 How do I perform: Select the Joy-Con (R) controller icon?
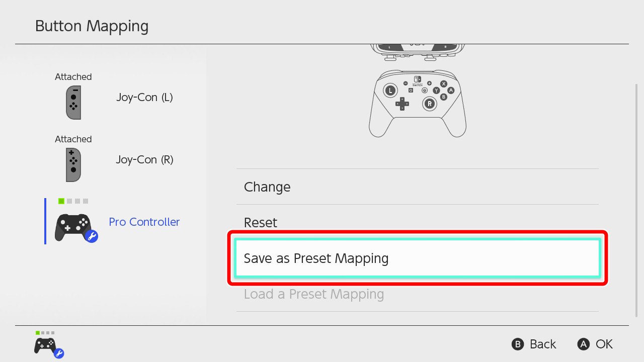[73, 165]
